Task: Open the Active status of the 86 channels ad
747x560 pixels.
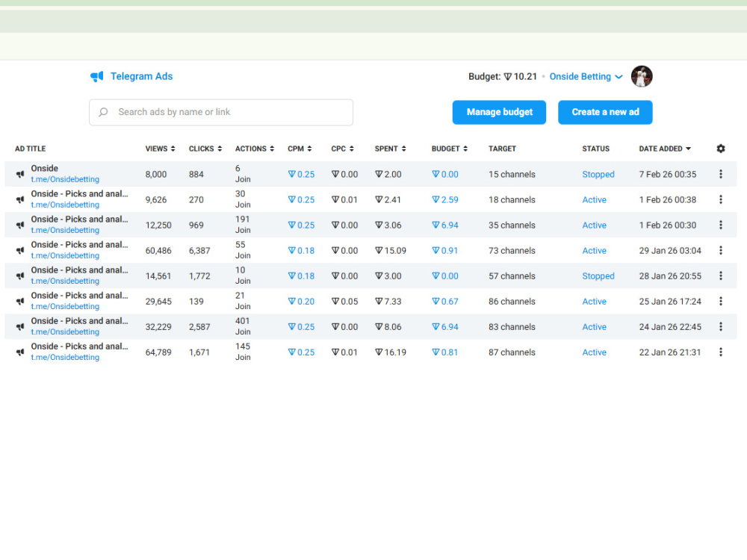Action: [594, 302]
